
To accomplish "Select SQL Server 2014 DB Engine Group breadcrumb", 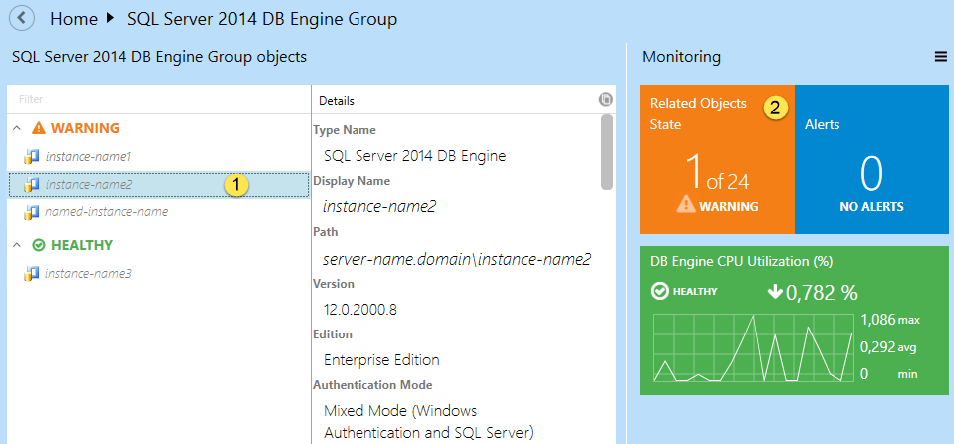I will [x=262, y=19].
